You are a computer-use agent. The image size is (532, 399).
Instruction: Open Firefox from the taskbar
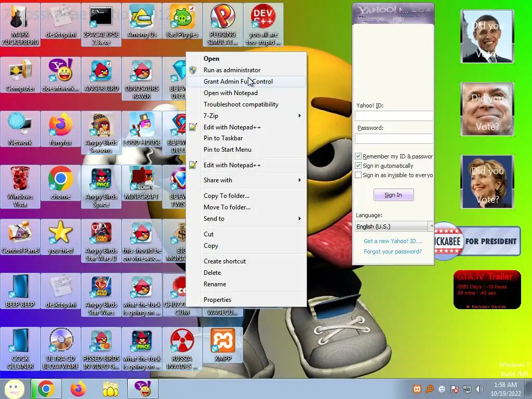pos(78,389)
